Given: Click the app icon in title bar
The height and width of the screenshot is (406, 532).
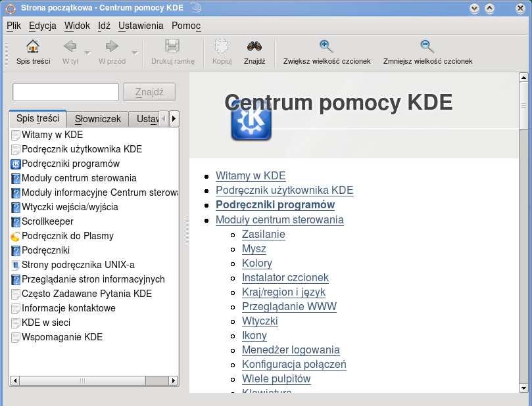Looking at the screenshot, I should 11,8.
